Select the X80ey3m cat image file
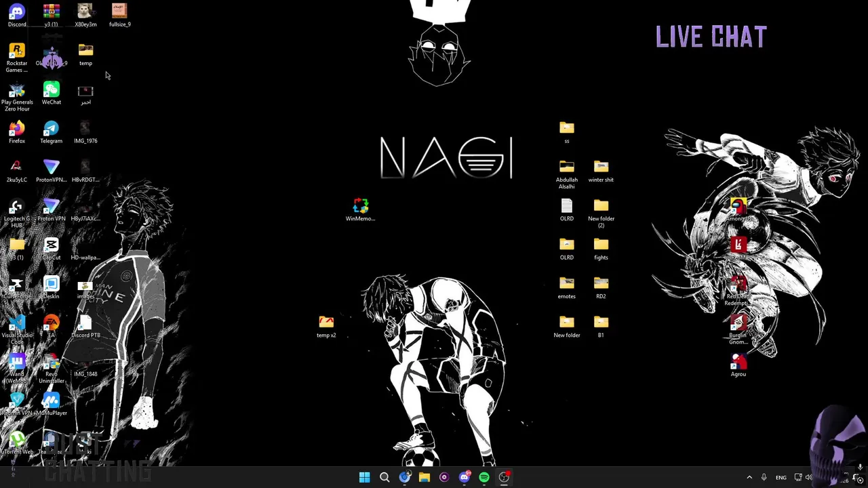The image size is (868, 488). (x=85, y=15)
